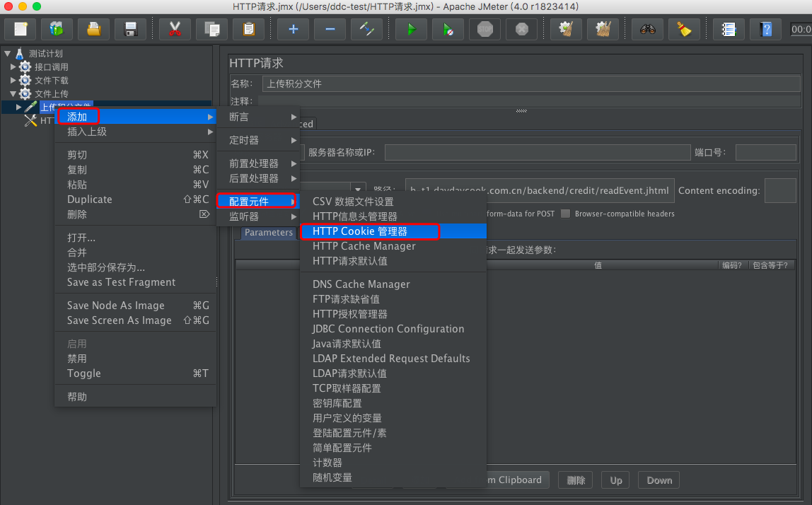The height and width of the screenshot is (505, 812).
Task: Click the Up button
Action: tap(616, 480)
